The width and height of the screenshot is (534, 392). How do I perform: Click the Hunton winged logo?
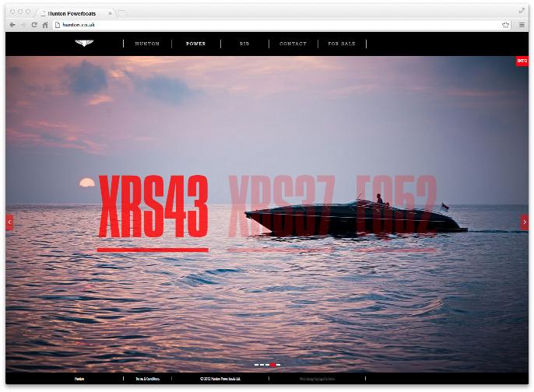click(x=83, y=43)
